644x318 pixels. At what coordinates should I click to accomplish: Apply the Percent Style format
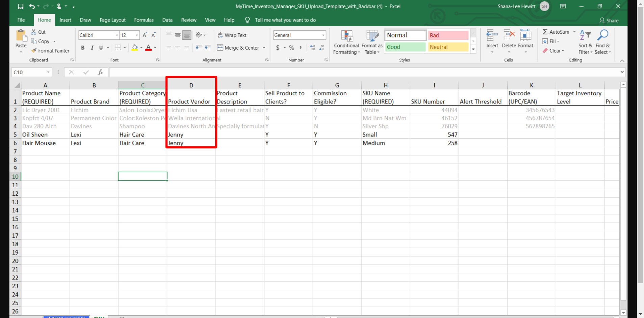292,48
